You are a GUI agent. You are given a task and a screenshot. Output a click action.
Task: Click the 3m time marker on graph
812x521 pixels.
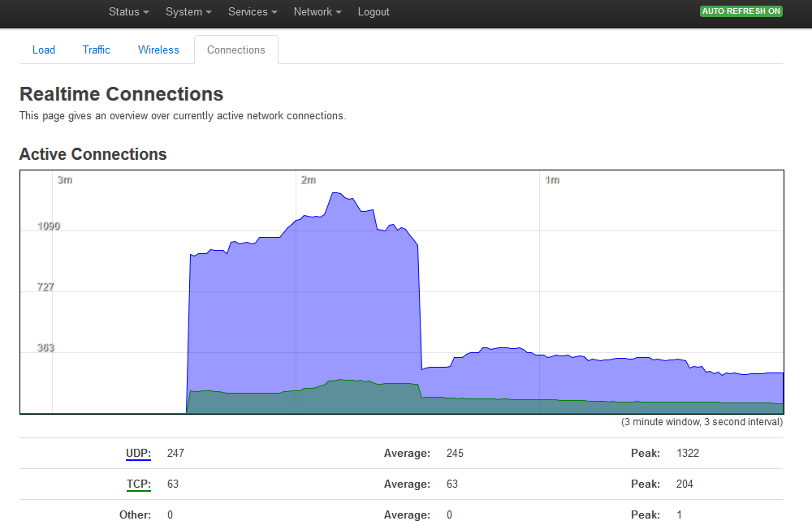65,180
